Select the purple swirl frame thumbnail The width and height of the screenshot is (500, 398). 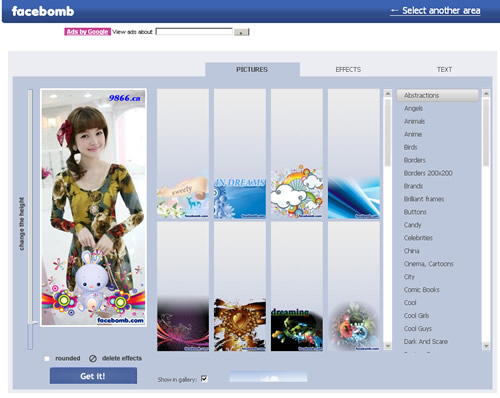coord(183,287)
